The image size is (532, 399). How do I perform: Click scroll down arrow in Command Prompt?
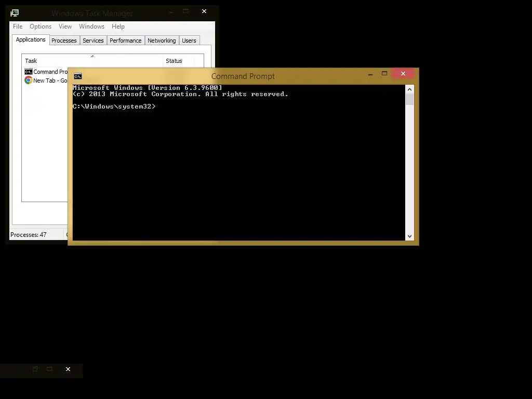pyautogui.click(x=409, y=236)
